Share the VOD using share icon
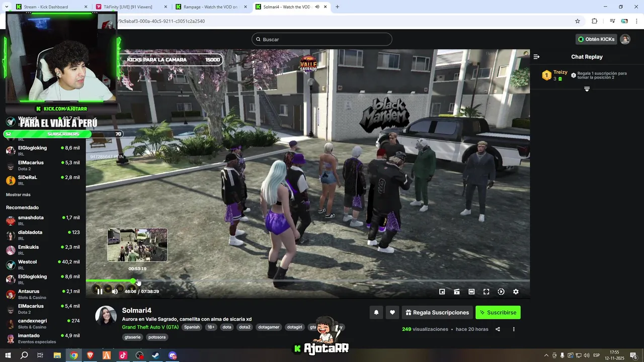This screenshot has width=644, height=362. 498,329
